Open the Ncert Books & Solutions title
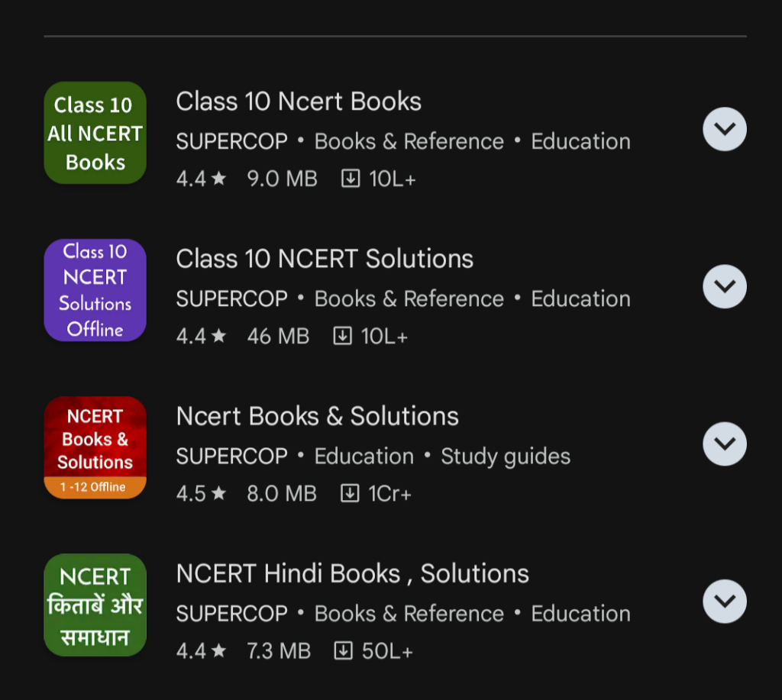This screenshot has width=782, height=700. coord(317,416)
